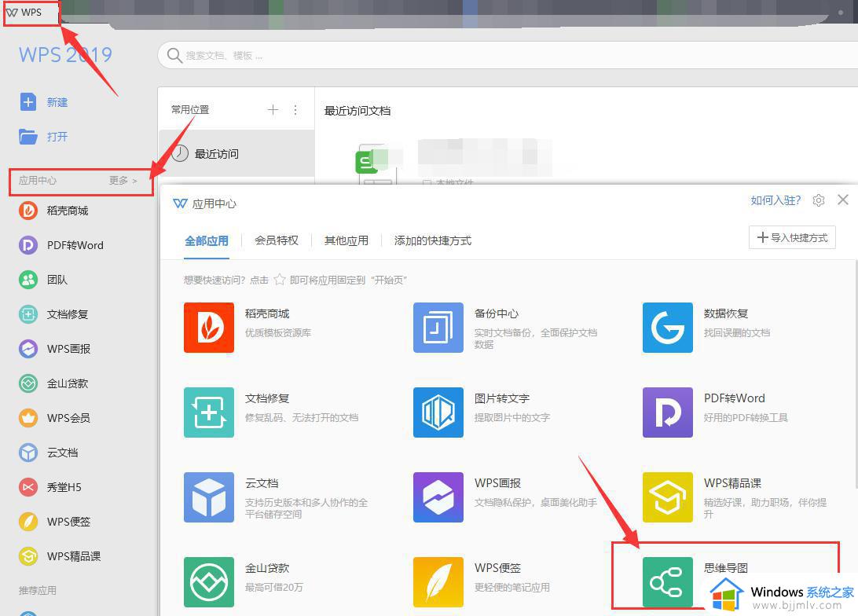Click the 好用的PDF转换工具 description text
Screen dimensions: 858x616
pyautogui.click(x=746, y=417)
